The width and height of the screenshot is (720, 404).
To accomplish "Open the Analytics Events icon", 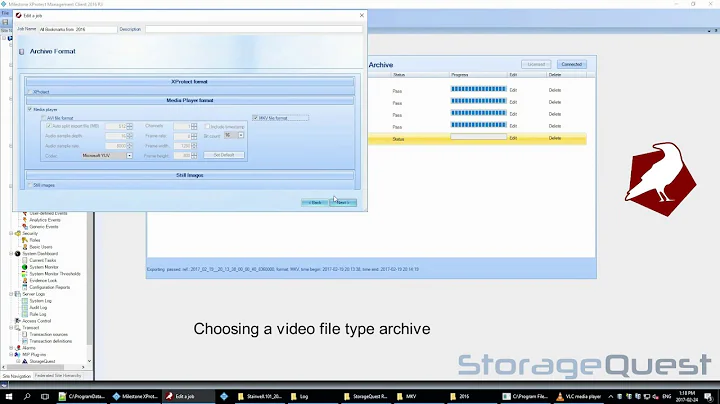I will 25,220.
